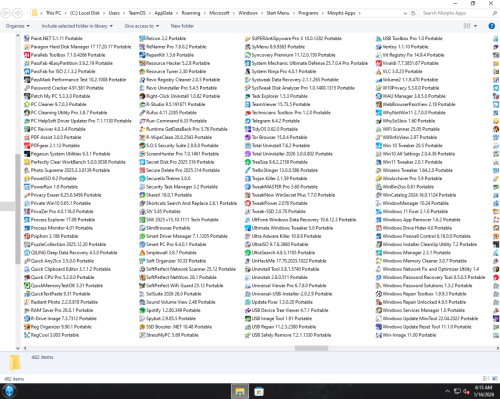Click the VLC Portable cone icon
The image size is (500, 399).
[x=379, y=71]
